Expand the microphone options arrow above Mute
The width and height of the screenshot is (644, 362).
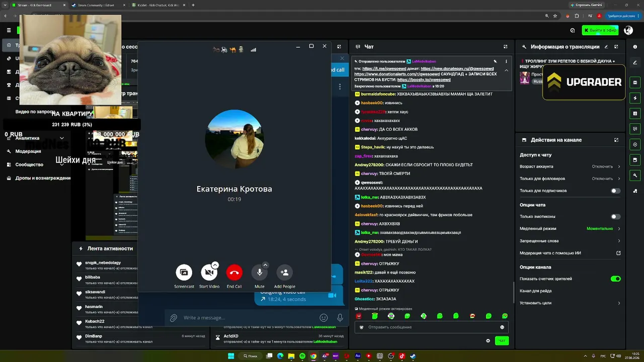click(x=266, y=265)
